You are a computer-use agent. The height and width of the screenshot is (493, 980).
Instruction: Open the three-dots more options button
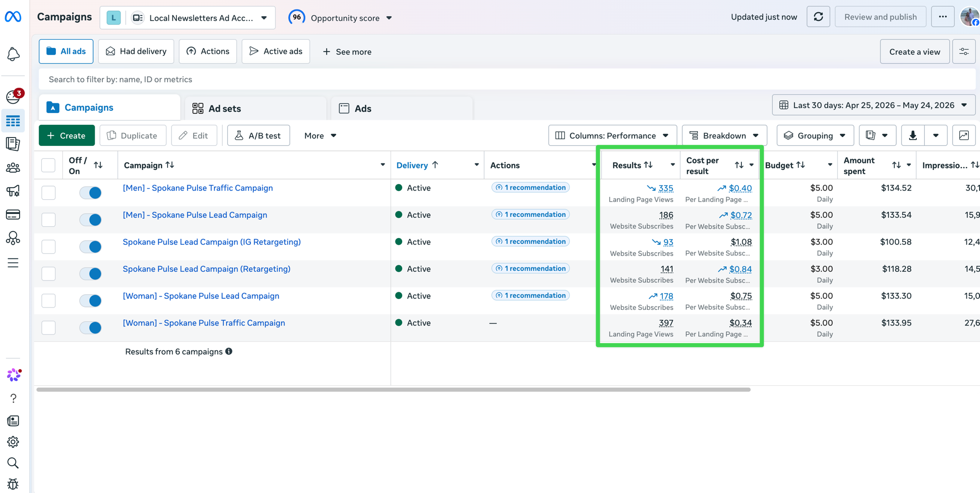(943, 17)
